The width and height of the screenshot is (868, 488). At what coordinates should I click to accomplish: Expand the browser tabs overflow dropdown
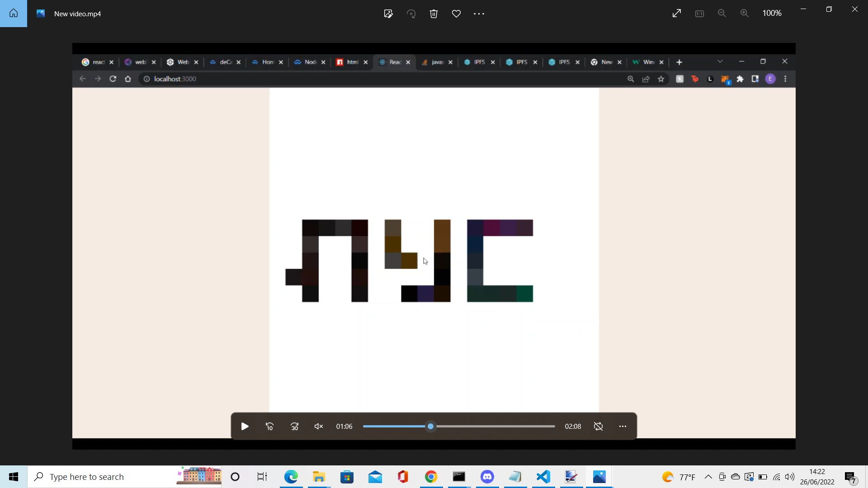coord(720,61)
